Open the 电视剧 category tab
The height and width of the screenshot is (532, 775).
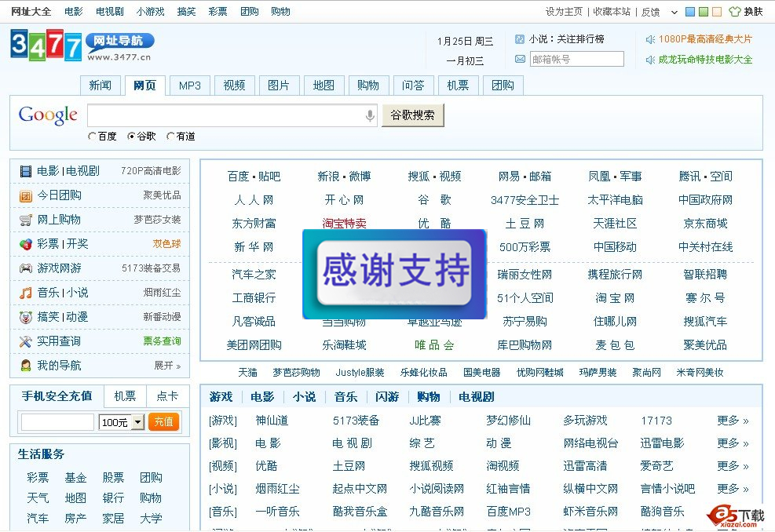pyautogui.click(x=476, y=397)
